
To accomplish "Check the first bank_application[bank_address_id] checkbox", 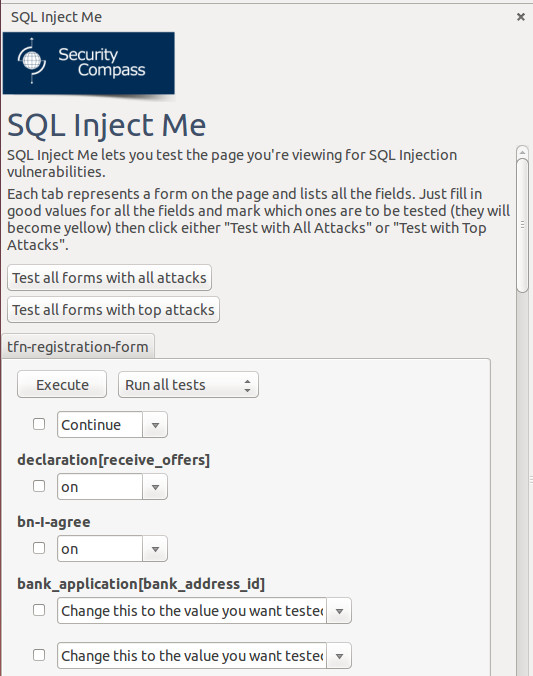I will (x=39, y=610).
